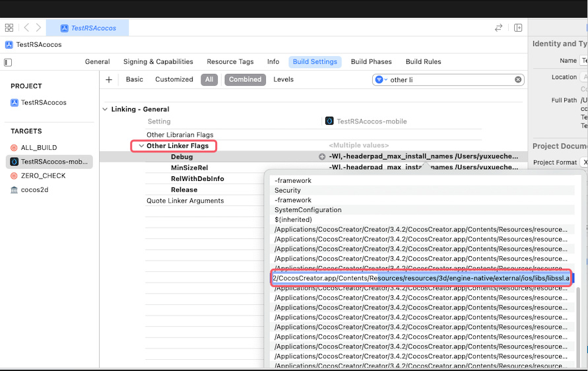
Task: Toggle the project targets sidebar icon
Action: [x=8, y=62]
